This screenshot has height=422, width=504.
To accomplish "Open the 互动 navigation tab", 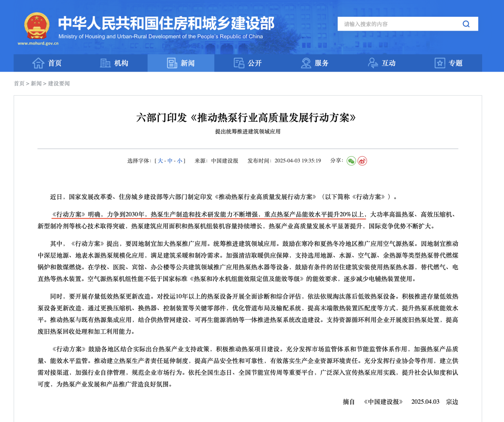I will pos(381,63).
